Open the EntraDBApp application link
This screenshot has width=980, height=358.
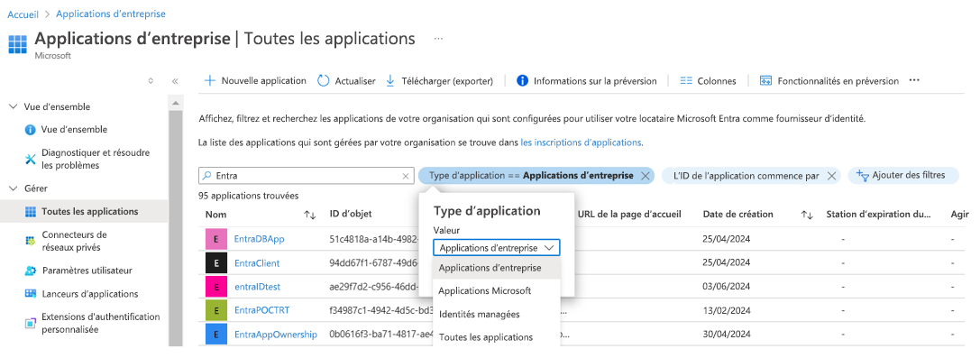pyautogui.click(x=260, y=239)
